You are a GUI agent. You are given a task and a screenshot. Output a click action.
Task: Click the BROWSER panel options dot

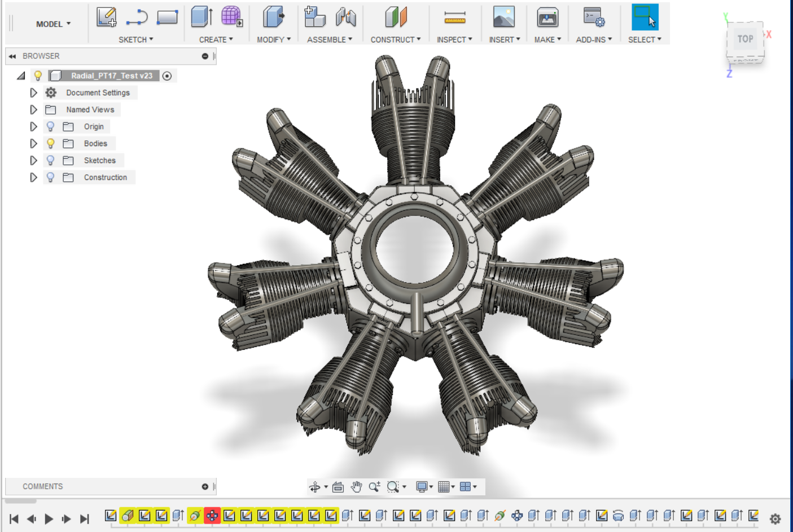point(205,56)
